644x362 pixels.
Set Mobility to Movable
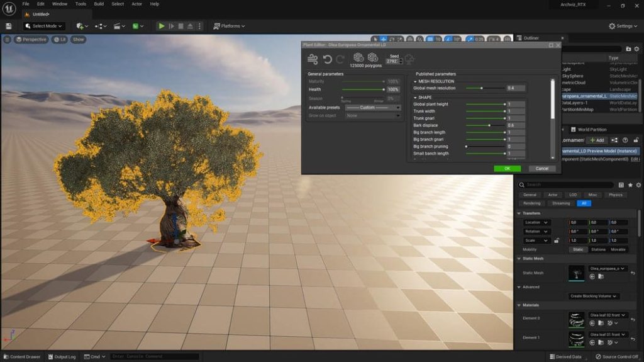618,249
